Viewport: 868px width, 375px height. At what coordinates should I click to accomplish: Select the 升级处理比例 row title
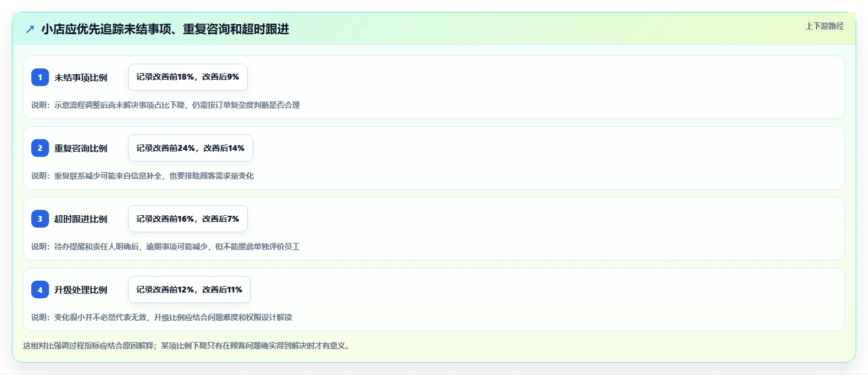coord(81,290)
